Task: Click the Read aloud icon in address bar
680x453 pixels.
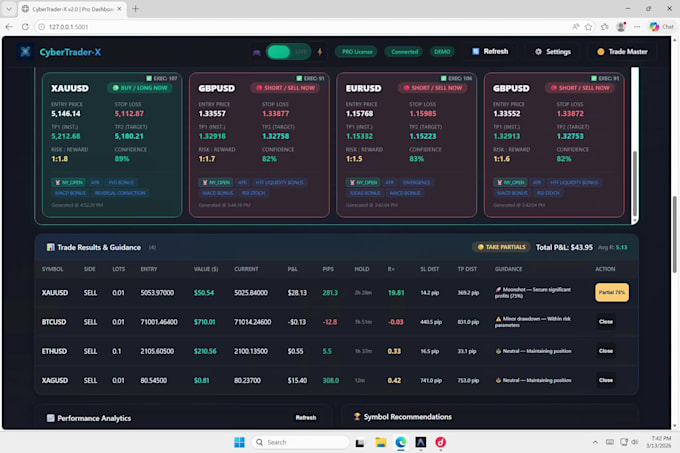Action: (575, 27)
